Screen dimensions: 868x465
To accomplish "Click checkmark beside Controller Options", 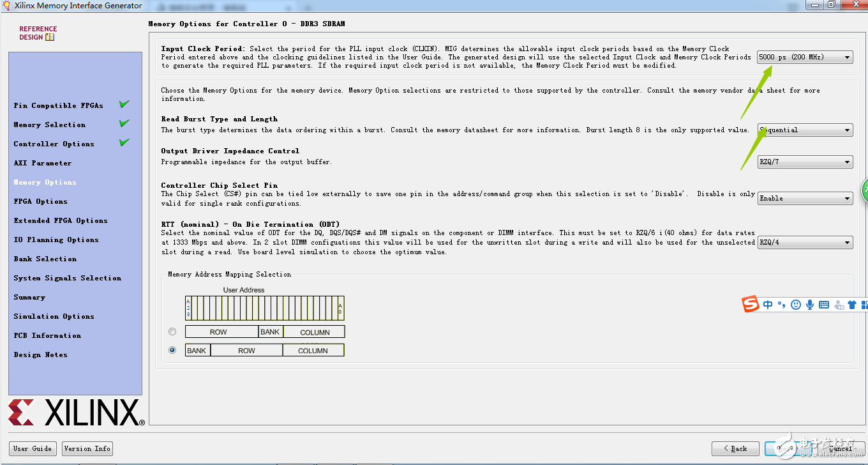I will click(124, 142).
